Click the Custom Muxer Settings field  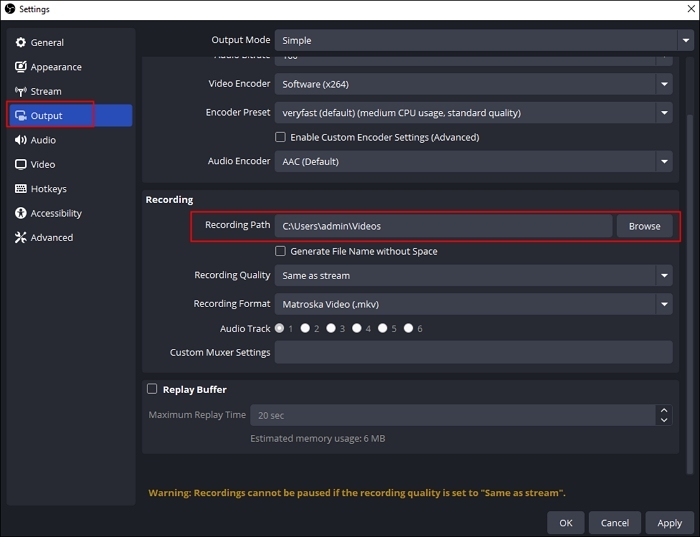coord(473,352)
